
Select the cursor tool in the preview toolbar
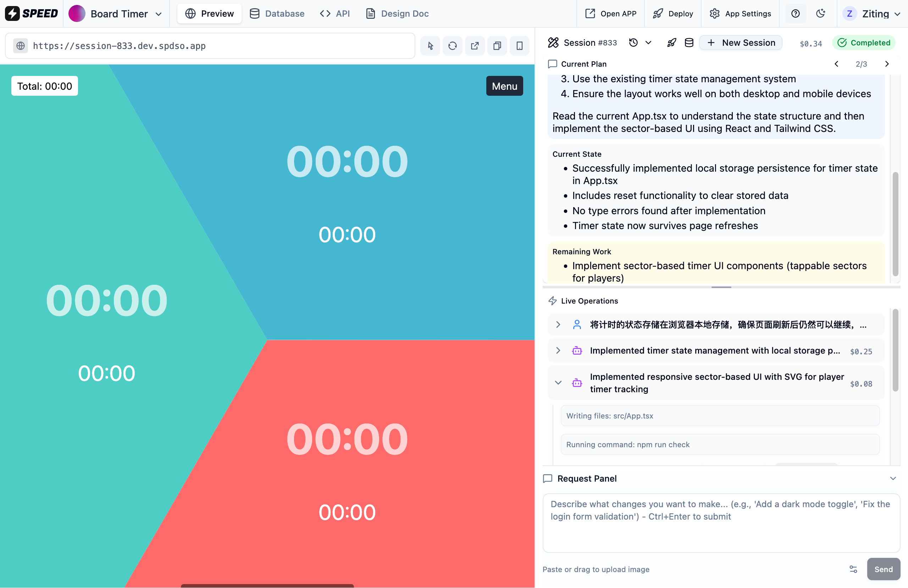point(430,46)
